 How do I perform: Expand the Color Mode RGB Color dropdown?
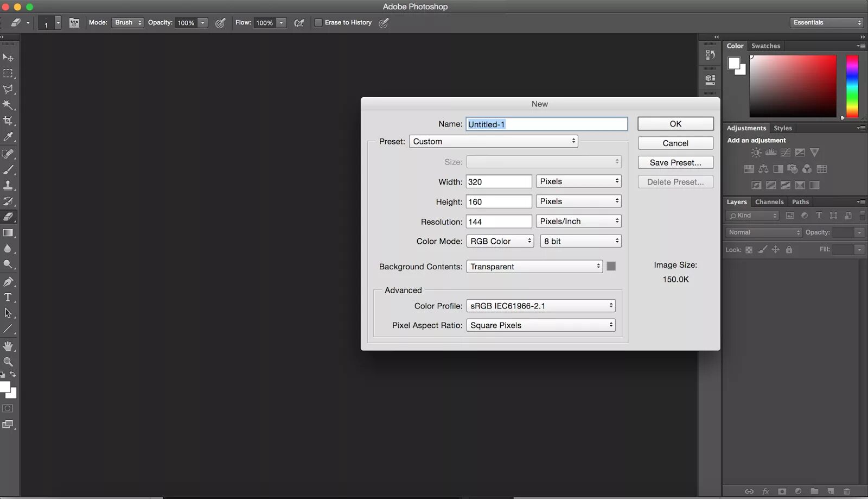tap(500, 241)
